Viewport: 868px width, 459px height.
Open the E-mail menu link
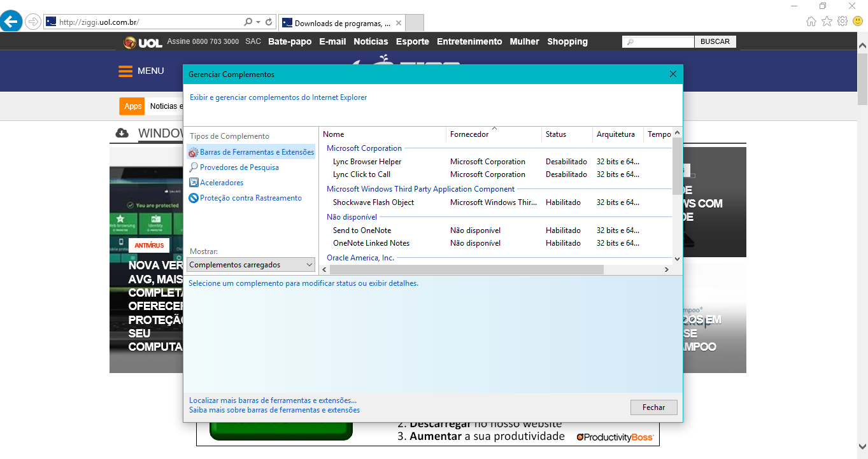click(x=332, y=41)
